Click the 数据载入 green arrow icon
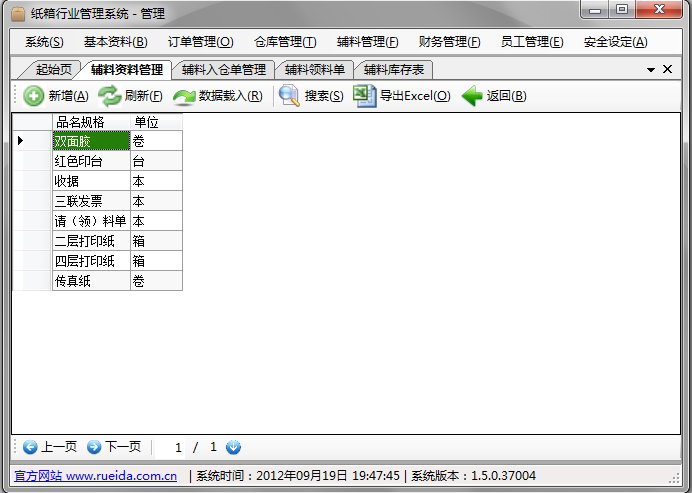This screenshot has height=493, width=692. (x=184, y=97)
